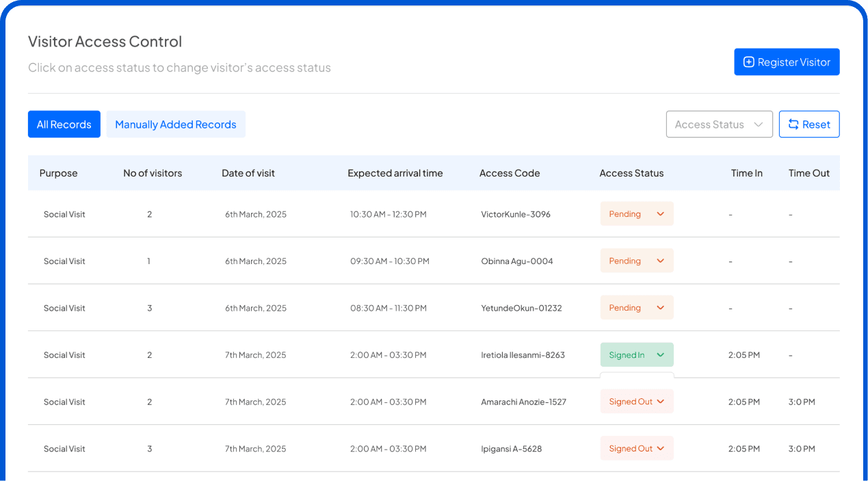Click the plus icon in Register Visitor
Screen dimensions: 868x481
pyautogui.click(x=749, y=62)
